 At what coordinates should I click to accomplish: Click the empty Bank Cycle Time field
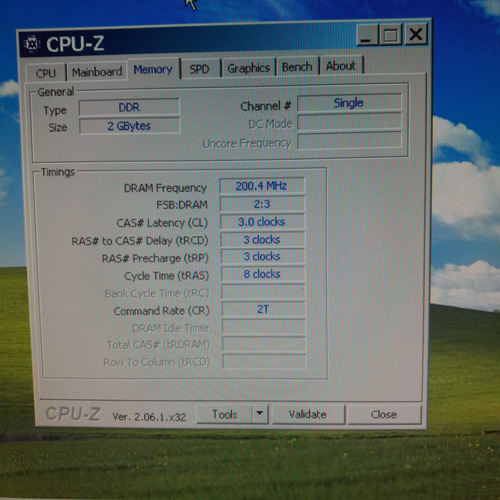click(x=263, y=292)
